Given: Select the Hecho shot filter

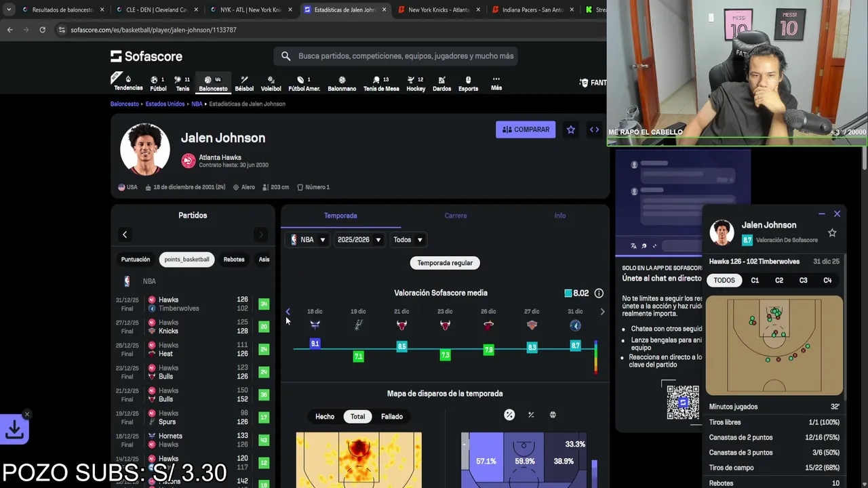Looking at the screenshot, I should pyautogui.click(x=325, y=416).
